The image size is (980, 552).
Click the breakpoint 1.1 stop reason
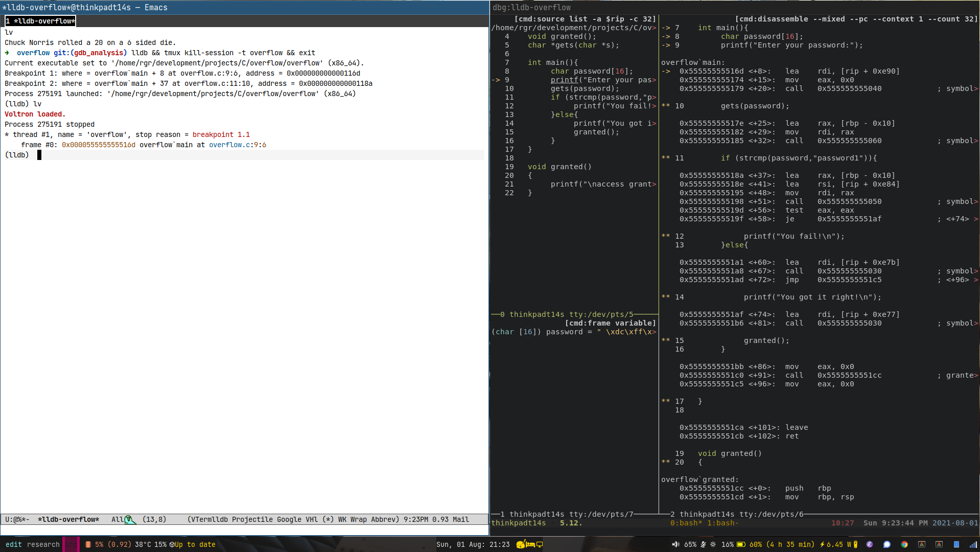click(x=221, y=134)
